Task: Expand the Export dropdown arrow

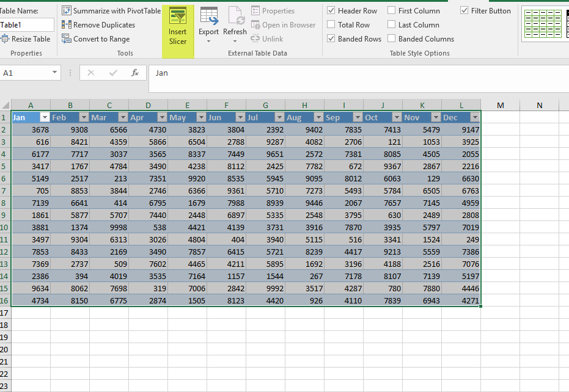Action: [x=208, y=42]
